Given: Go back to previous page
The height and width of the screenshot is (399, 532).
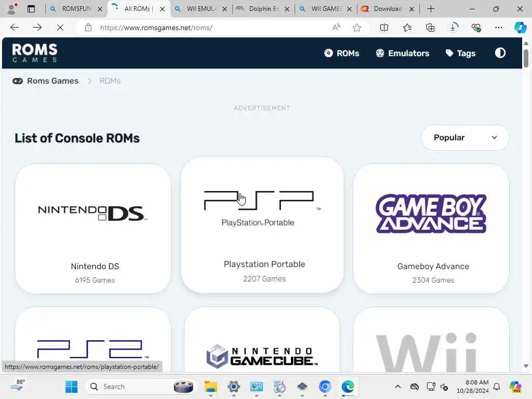Looking at the screenshot, I should [15, 28].
